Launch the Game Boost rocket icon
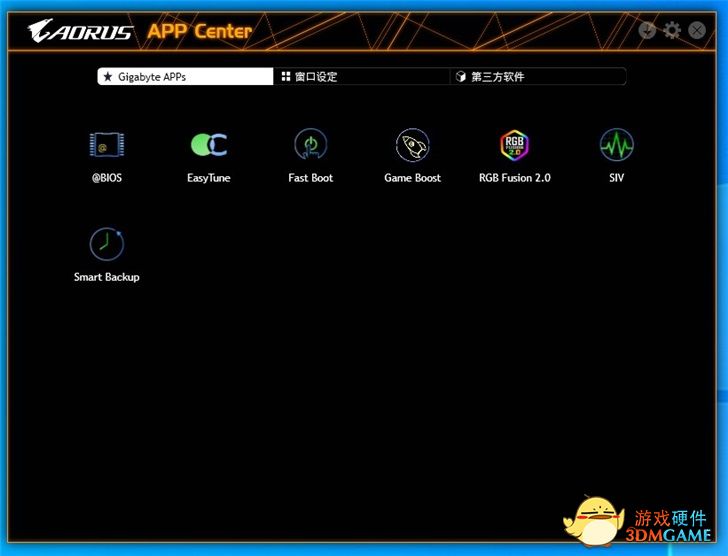Image resolution: width=728 pixels, height=556 pixels. (413, 144)
